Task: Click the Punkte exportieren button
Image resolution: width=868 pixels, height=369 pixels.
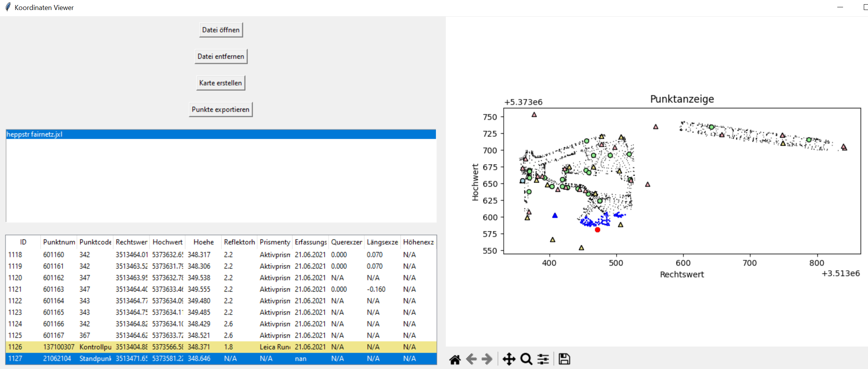Action: coord(221,110)
